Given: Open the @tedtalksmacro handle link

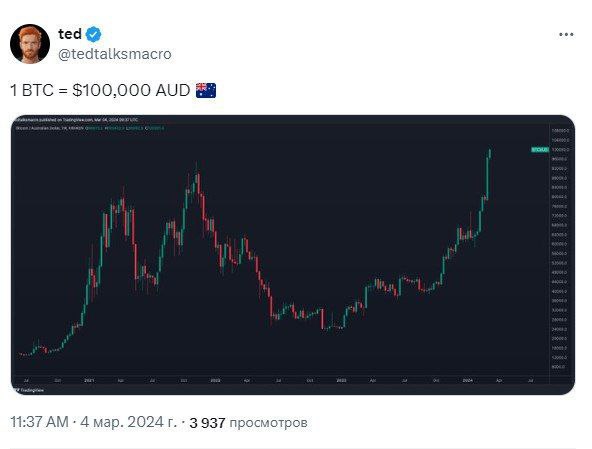Looking at the screenshot, I should 115,54.
